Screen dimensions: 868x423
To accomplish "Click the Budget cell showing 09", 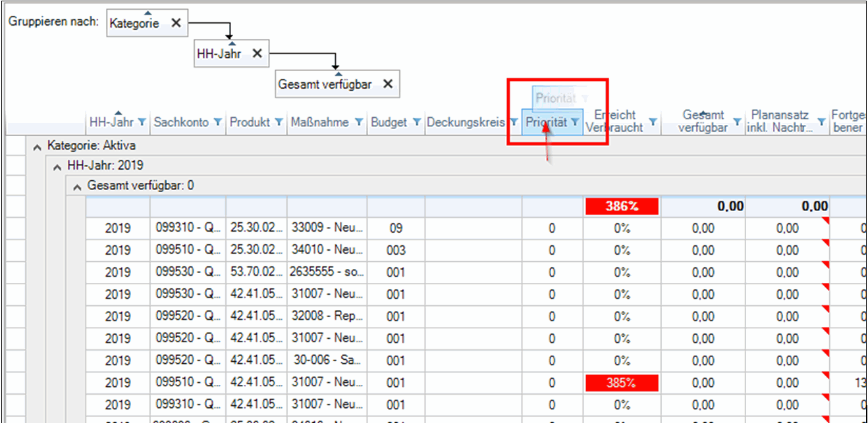I will [396, 228].
